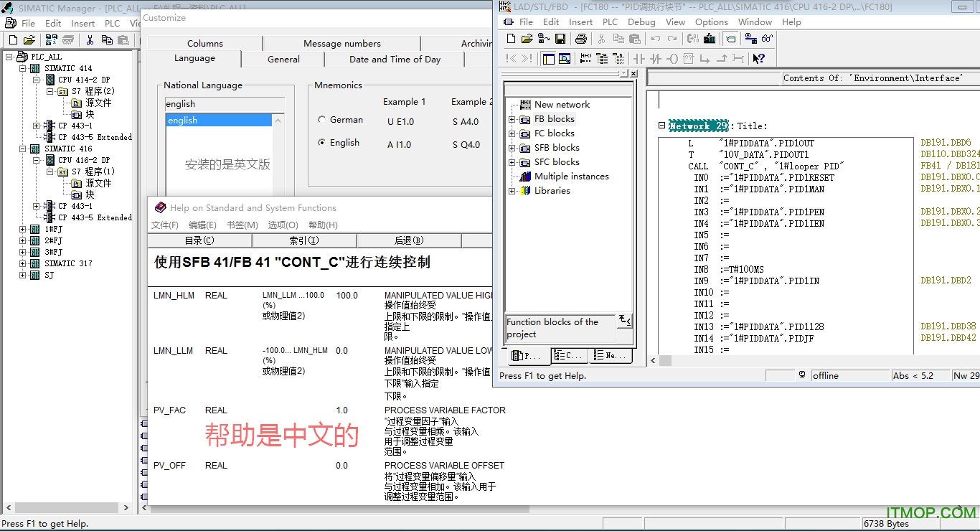Open 书签(M) menu in Help window
Screen dimensions: 980x531
coord(242,225)
